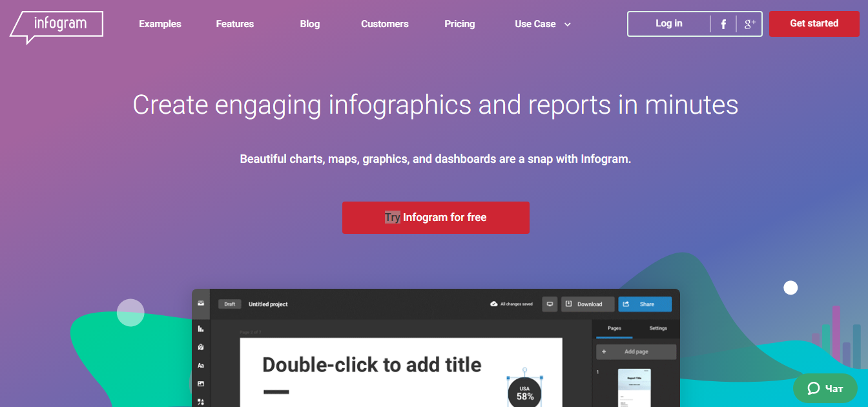Open the Pricing menu item
Screen dimensions: 868x407
[459, 23]
